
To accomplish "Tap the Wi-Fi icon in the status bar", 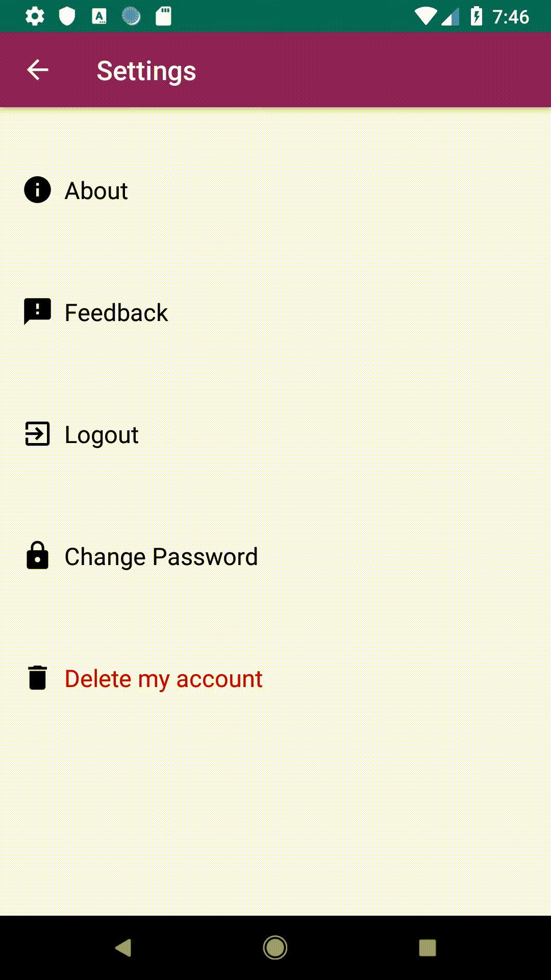I will coord(424,17).
